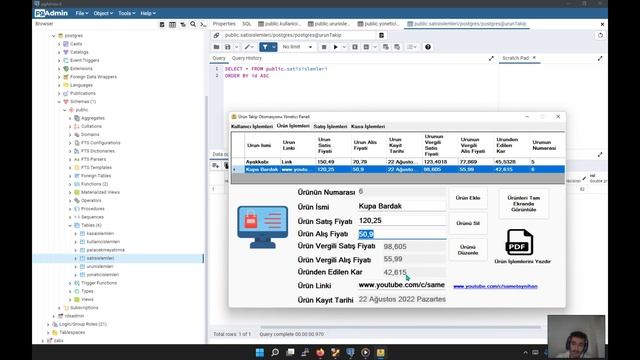Open Firefox icon on Windows taskbar

320,353
